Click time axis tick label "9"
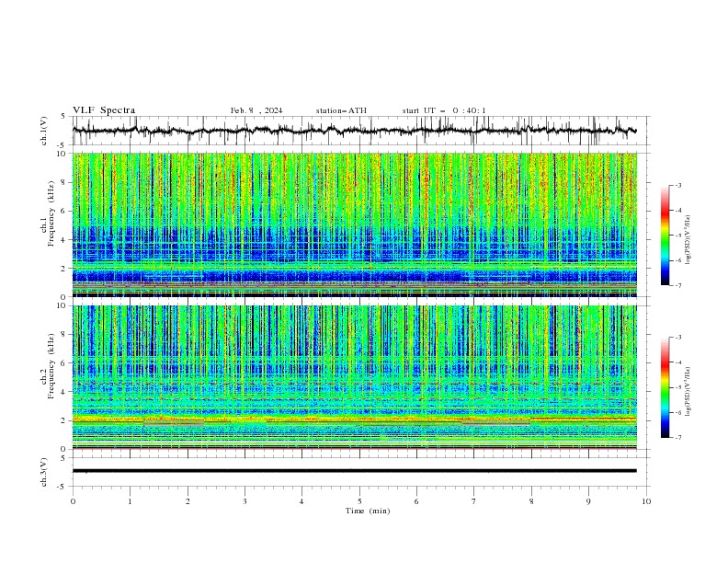Viewport: 728px width, 563px height. pyautogui.click(x=588, y=501)
